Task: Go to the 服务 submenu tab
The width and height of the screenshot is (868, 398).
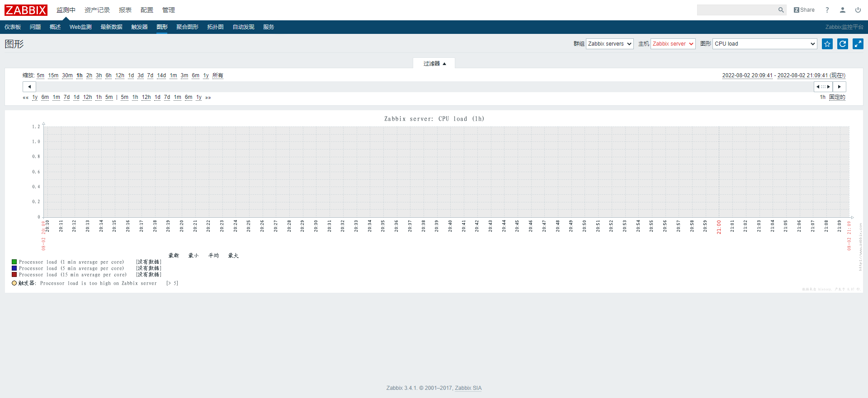Action: (x=269, y=27)
